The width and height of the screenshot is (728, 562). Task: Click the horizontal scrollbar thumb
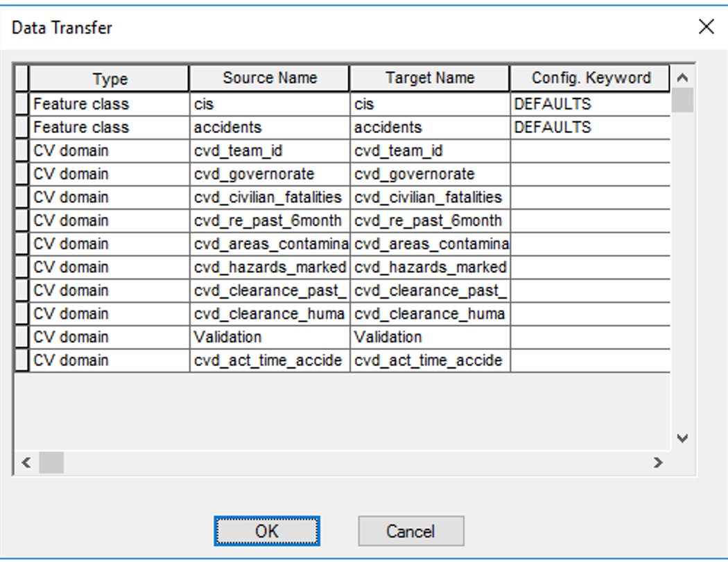coord(51,462)
